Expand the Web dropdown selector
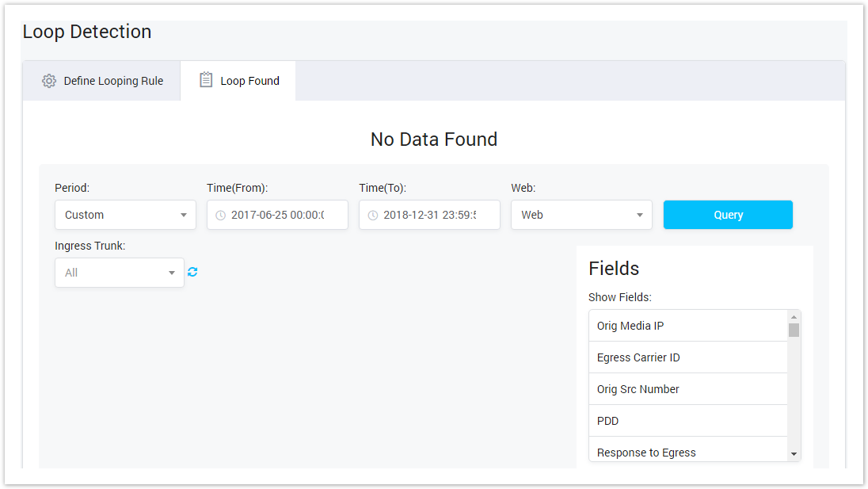This screenshot has height=489, width=868. coord(581,215)
